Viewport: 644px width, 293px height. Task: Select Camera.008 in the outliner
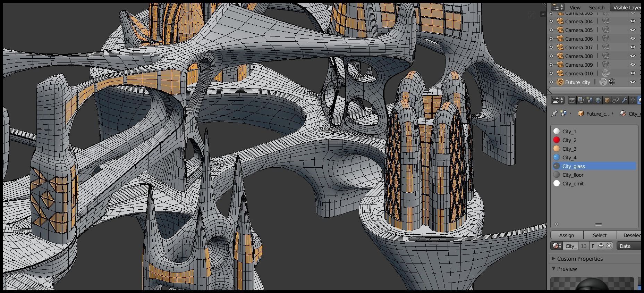pyautogui.click(x=579, y=56)
